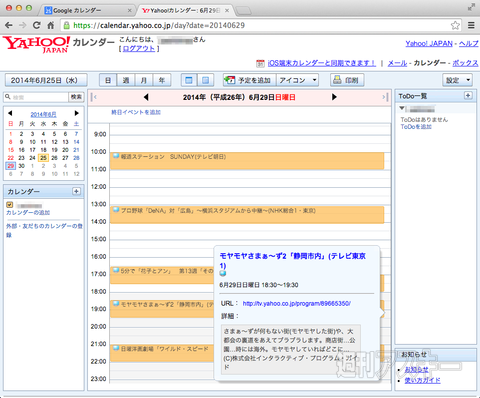Go to next month in mini calendar
Image resolution: width=480 pixels, height=398 pixels.
click(x=77, y=113)
